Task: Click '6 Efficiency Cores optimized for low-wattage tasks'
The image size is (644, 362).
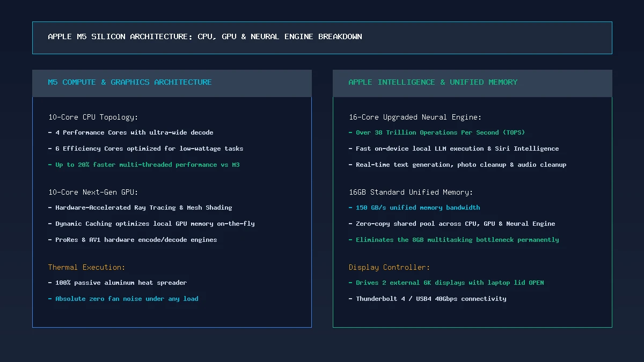Action: pos(145,149)
